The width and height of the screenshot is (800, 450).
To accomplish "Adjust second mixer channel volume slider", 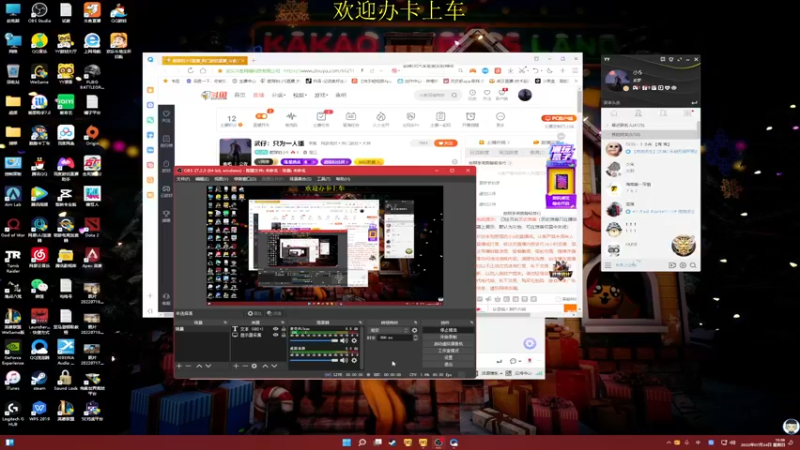I will point(315,360).
